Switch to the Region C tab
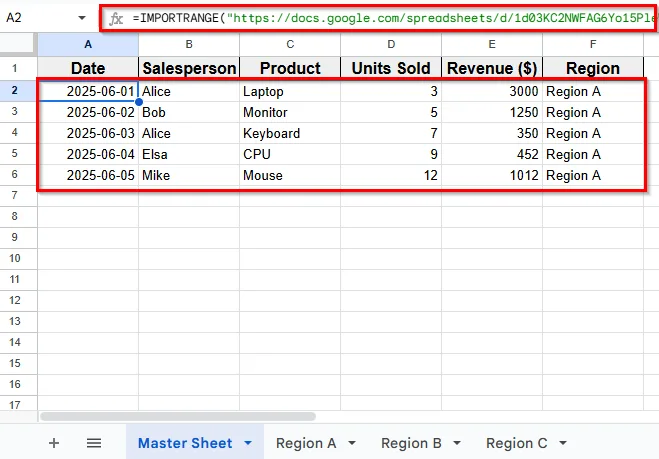Image resolution: width=659 pixels, height=459 pixels. point(517,443)
